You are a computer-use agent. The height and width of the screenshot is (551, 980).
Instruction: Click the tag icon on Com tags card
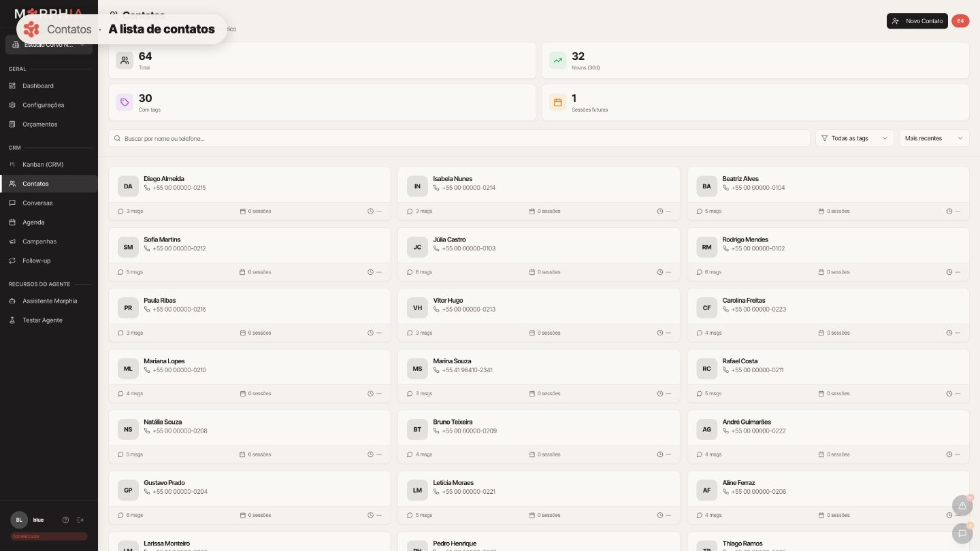125,103
